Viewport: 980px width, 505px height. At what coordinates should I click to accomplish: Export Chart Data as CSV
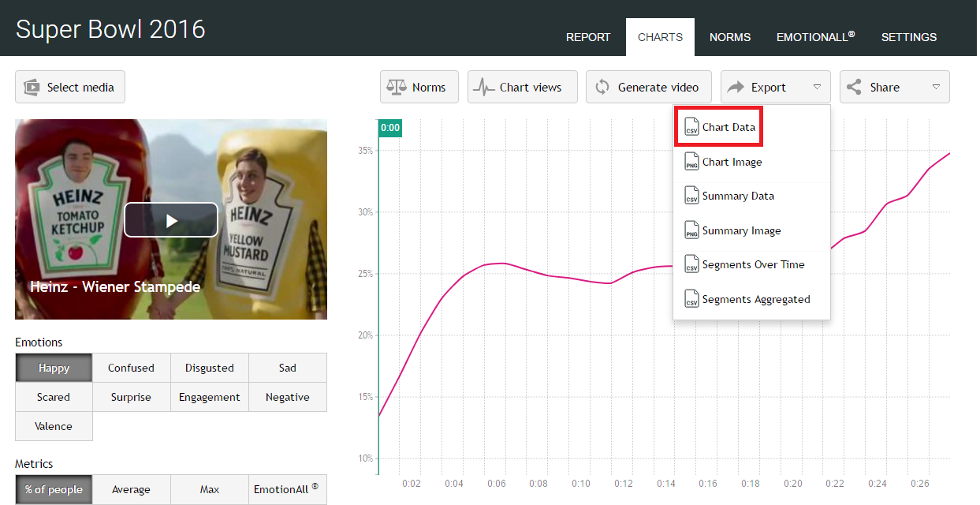(x=718, y=127)
